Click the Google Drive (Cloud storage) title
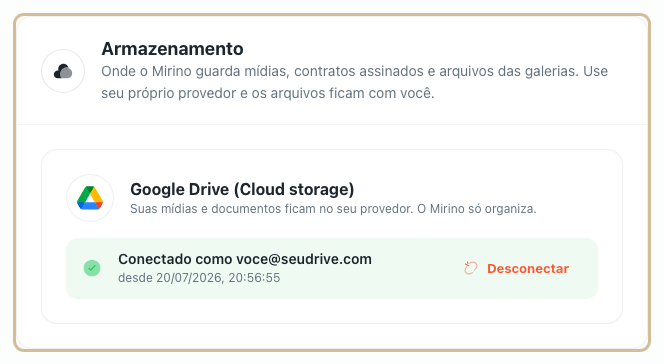 pos(242,189)
